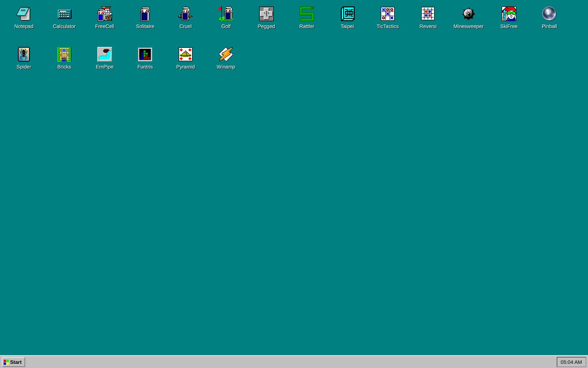Click the SkiFree icon
588x368 pixels.
509,14
